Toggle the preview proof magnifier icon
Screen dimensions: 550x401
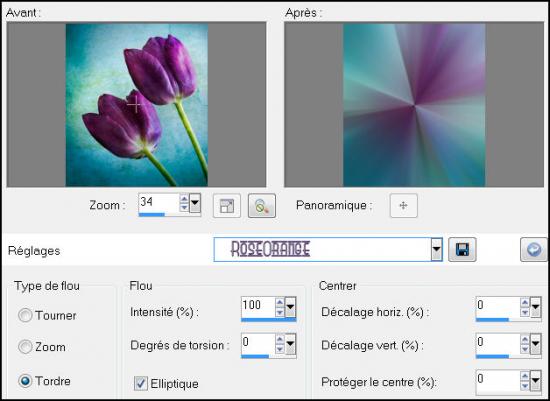click(x=262, y=206)
